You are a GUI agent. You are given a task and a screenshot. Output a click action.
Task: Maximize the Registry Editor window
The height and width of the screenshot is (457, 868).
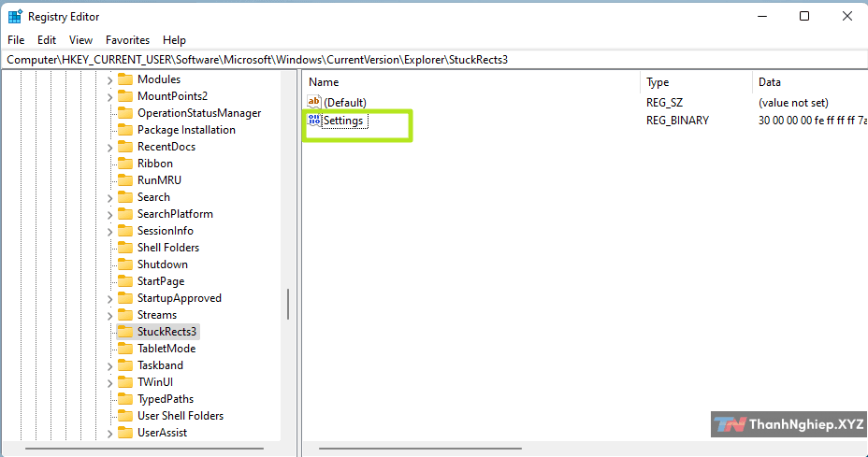tap(804, 16)
